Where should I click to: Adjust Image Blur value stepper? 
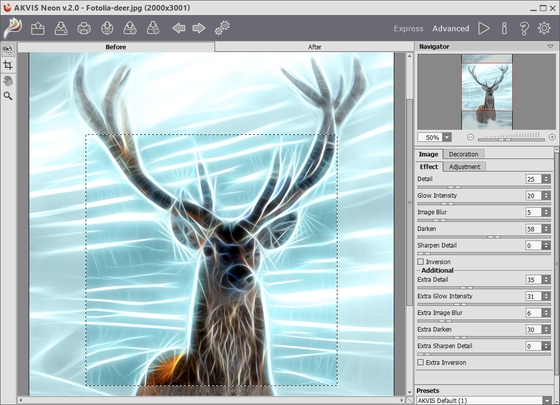click(546, 212)
